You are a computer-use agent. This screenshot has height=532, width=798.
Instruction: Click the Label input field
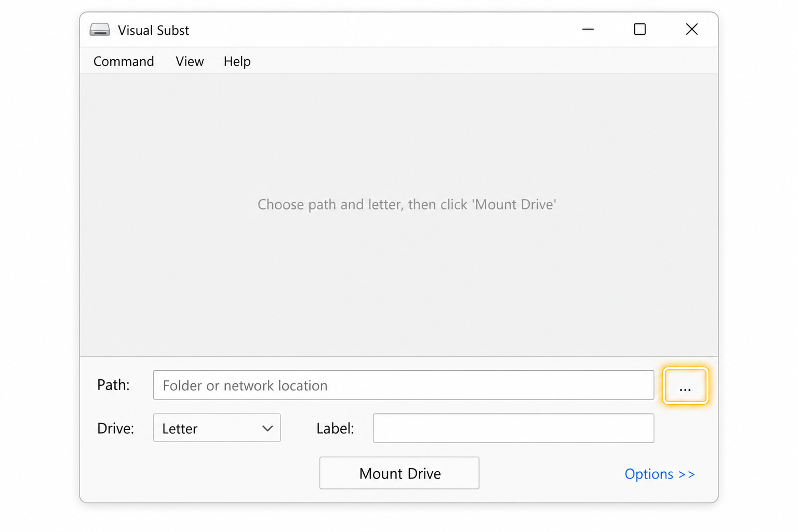pos(513,428)
